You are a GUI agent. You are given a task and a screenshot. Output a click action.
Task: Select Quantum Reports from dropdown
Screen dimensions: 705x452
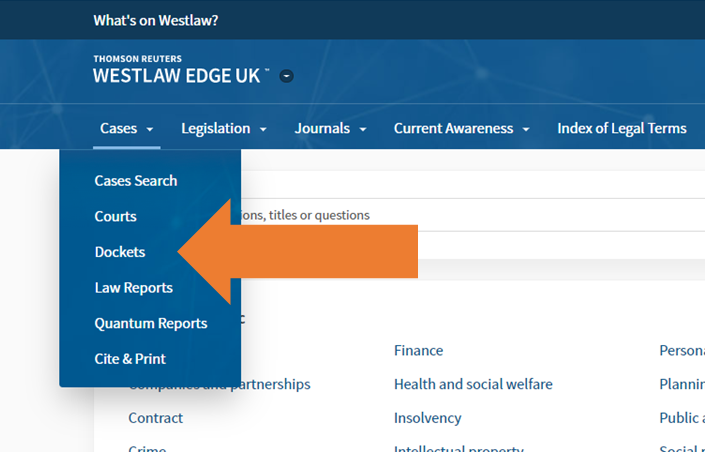[151, 323]
